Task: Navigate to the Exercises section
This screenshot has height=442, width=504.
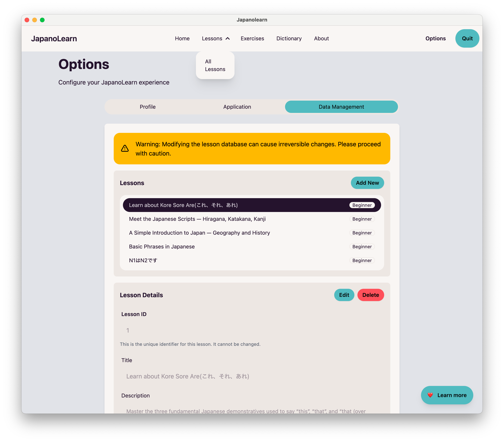Action: tap(252, 38)
